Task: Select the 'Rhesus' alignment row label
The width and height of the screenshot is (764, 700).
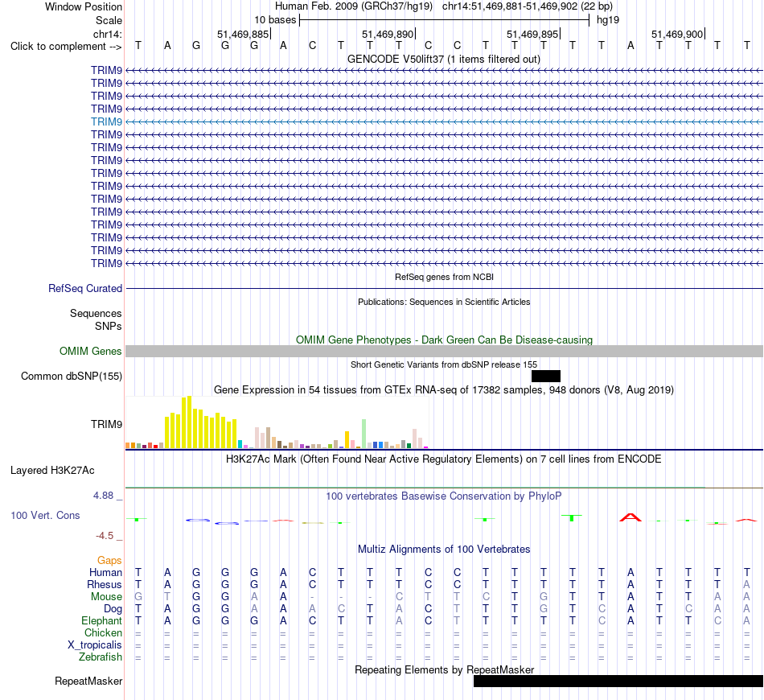Action: coord(105,585)
